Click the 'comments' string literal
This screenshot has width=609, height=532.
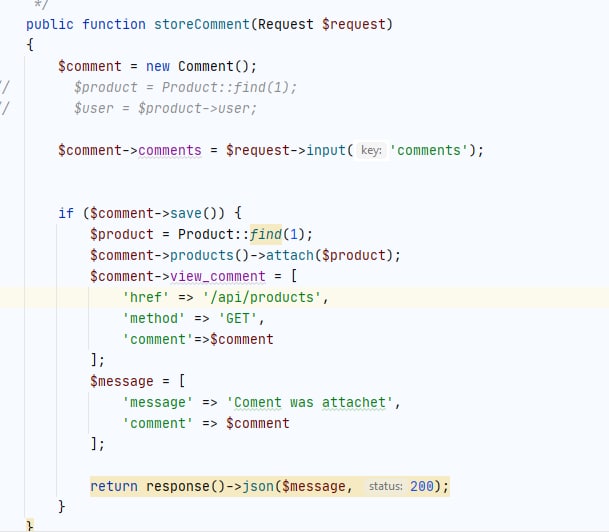click(x=430, y=150)
